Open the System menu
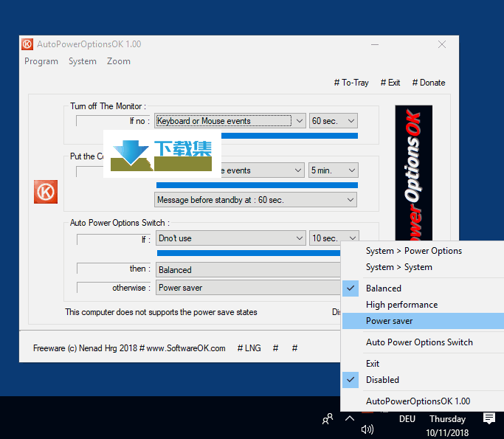The width and height of the screenshot is (504, 439). pyautogui.click(x=83, y=61)
